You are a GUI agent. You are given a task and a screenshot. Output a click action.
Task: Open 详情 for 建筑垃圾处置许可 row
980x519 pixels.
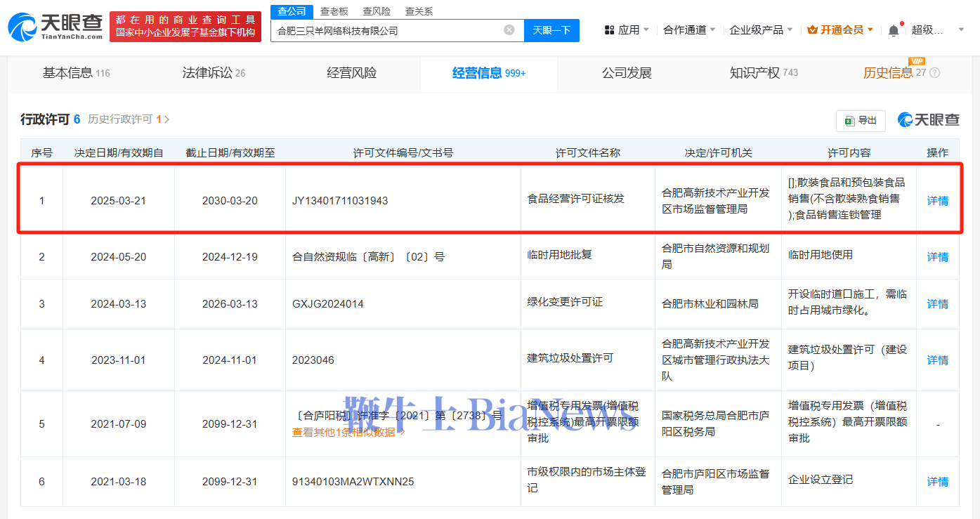(938, 360)
